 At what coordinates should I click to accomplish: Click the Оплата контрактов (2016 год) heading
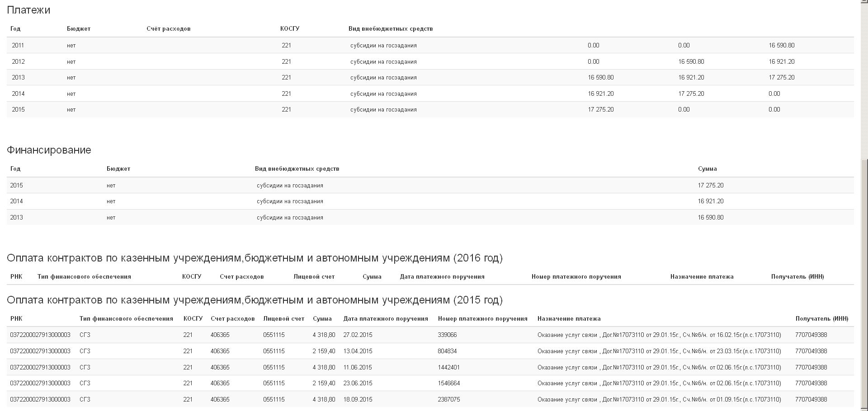(255, 258)
